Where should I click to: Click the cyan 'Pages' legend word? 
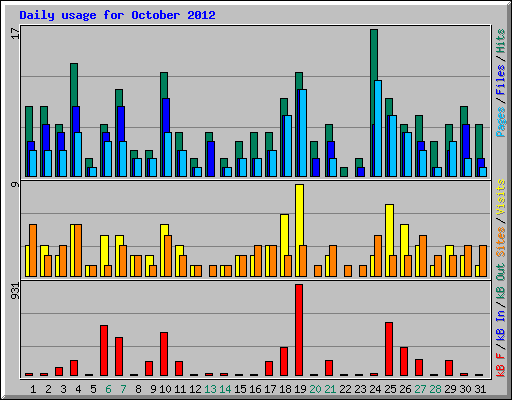click(500, 122)
